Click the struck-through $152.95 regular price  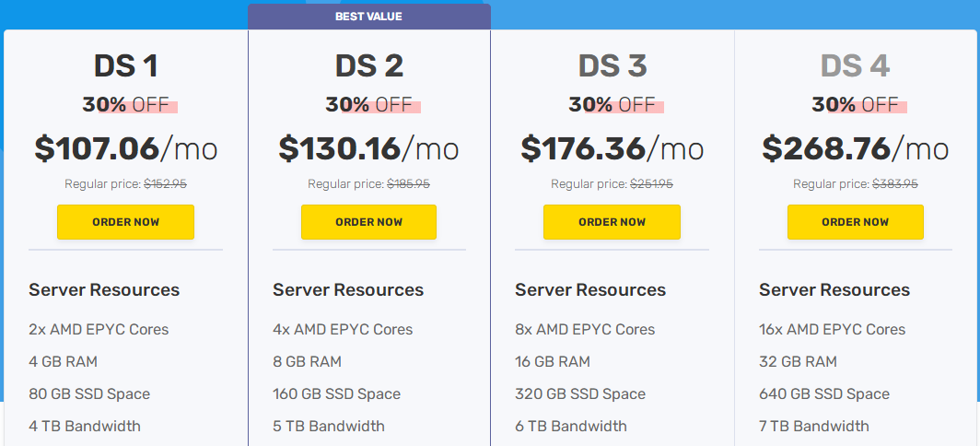(x=165, y=183)
